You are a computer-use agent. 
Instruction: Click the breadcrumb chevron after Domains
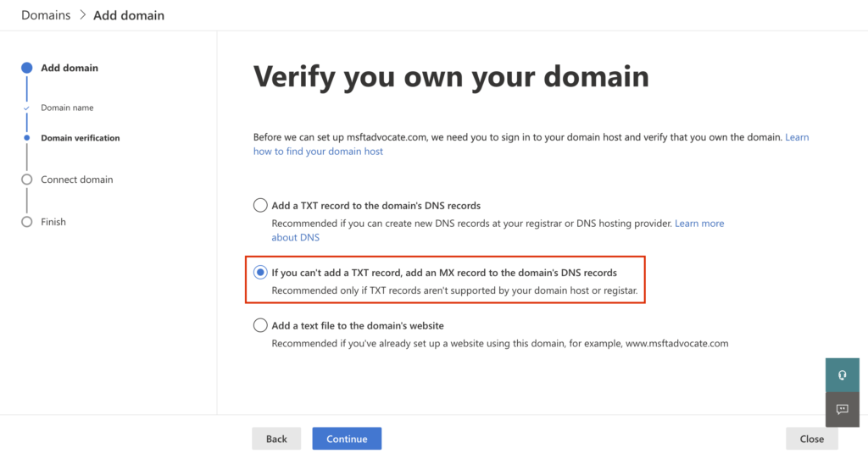(x=82, y=15)
